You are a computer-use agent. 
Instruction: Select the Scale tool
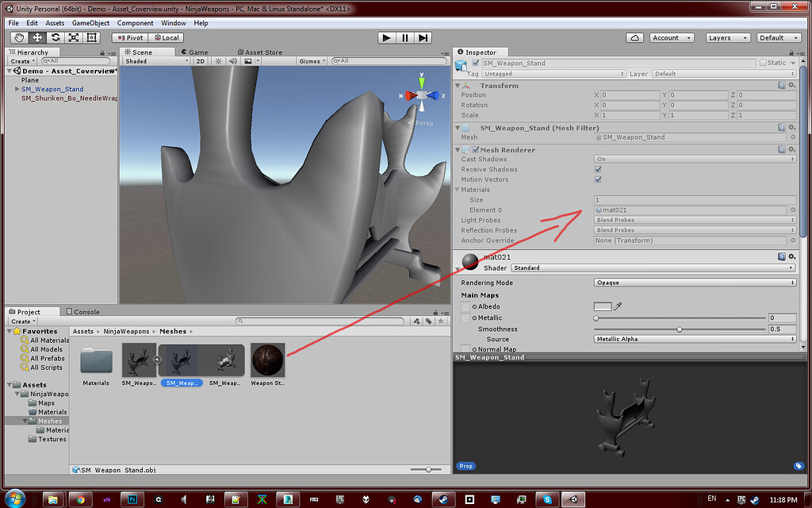(72, 37)
